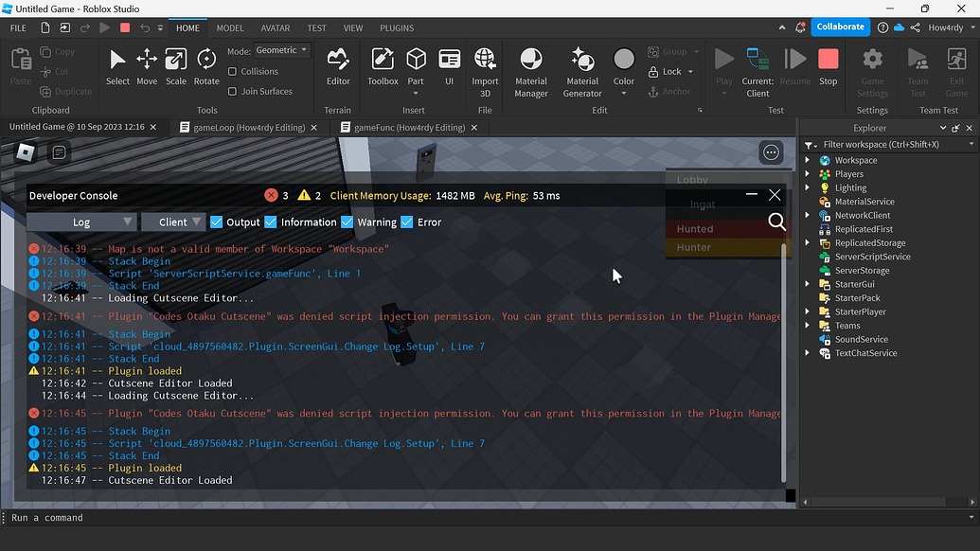Start Play mode with the Play icon
The image size is (980, 551).
pyautogui.click(x=722, y=61)
